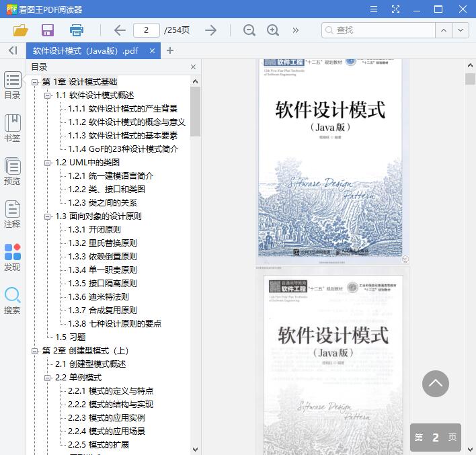Select 1.1.1 软件设计模式的产生背景
This screenshot has height=455, width=476.
point(122,109)
